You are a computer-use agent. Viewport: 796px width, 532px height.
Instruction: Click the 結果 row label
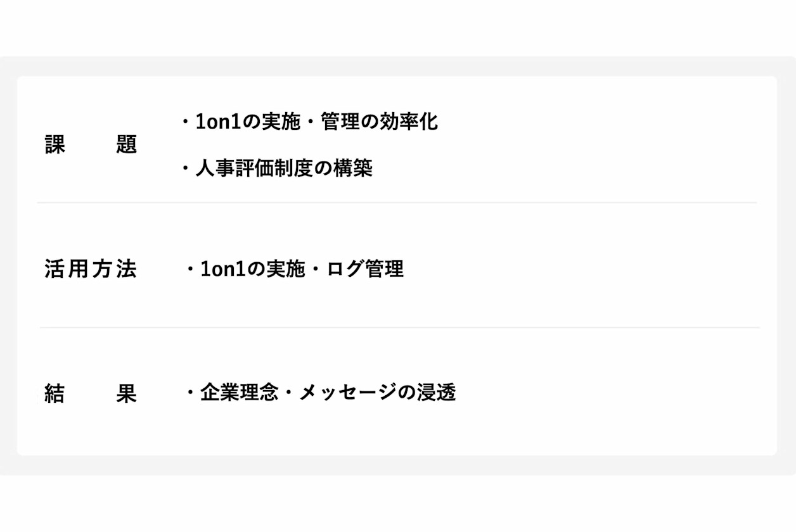91,394
